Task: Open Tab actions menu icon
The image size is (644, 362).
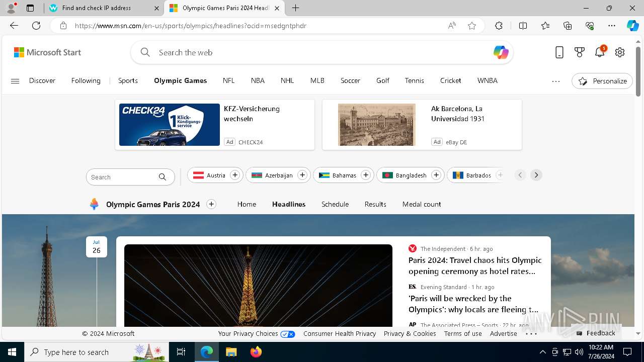Action: tap(30, 8)
